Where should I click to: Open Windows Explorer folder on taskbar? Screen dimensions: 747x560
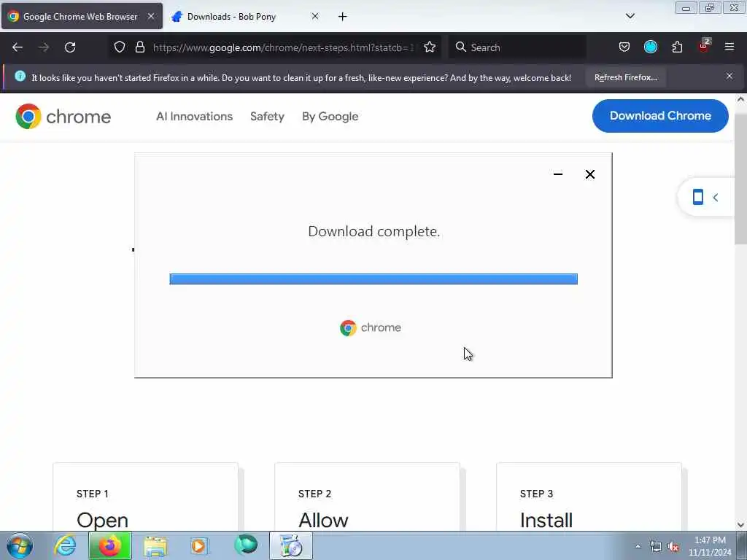(x=155, y=545)
